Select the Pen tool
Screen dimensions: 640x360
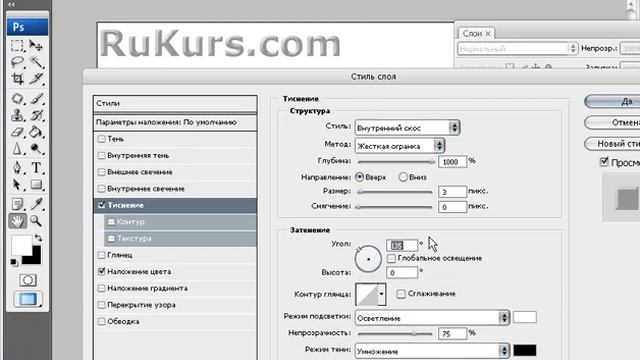click(17, 168)
